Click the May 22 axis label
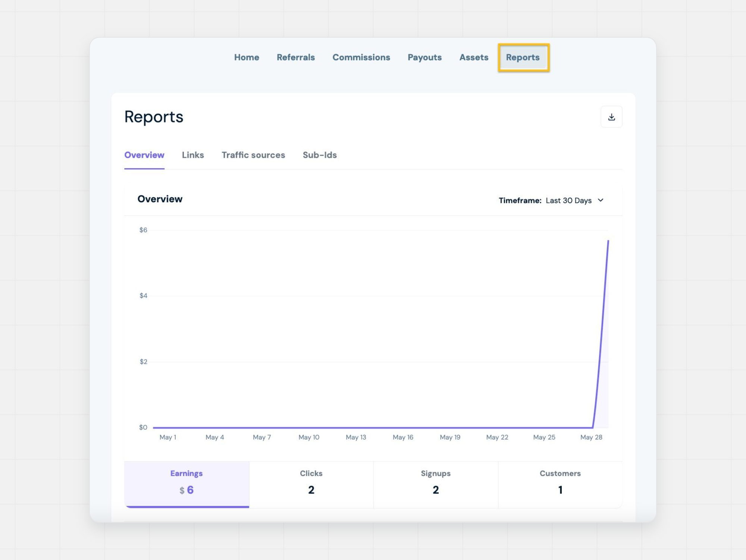 497,437
